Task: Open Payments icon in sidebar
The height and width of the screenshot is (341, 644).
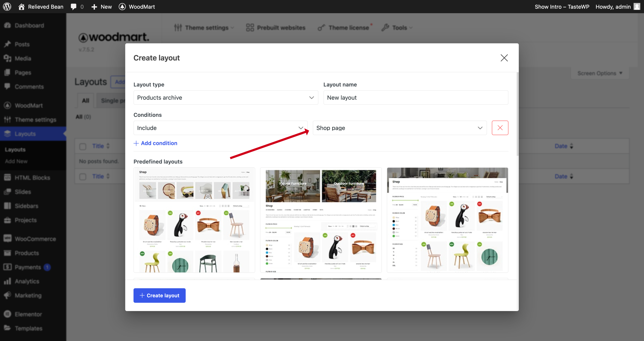Action: coord(8,267)
